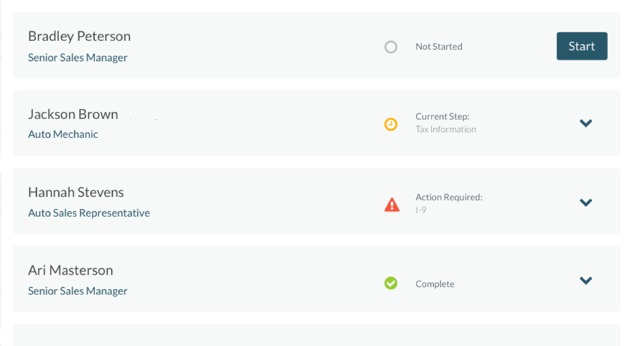
Task: Click the Not Started circle status icon
Action: (391, 47)
